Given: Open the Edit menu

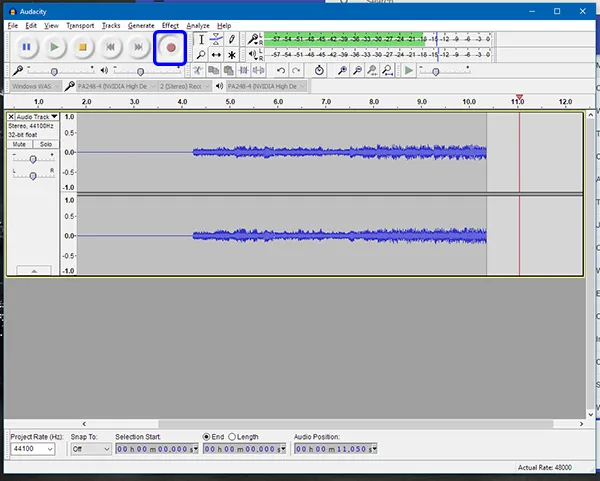Looking at the screenshot, I should coord(31,26).
